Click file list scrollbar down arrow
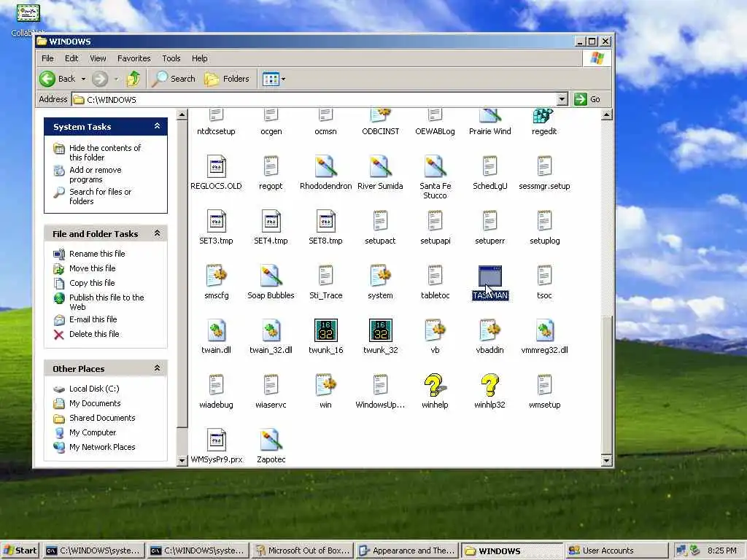Viewport: 747px width, 560px height. [606, 460]
